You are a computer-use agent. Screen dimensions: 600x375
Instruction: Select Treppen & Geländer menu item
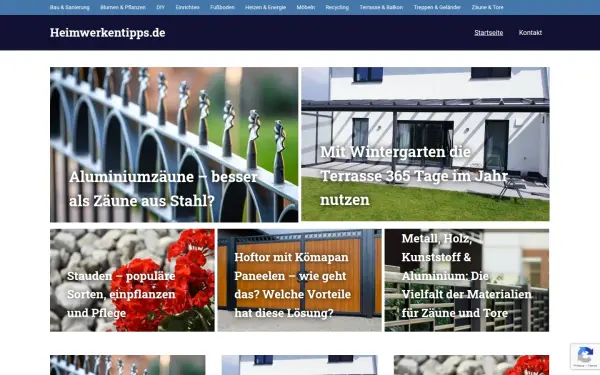pos(437,7)
